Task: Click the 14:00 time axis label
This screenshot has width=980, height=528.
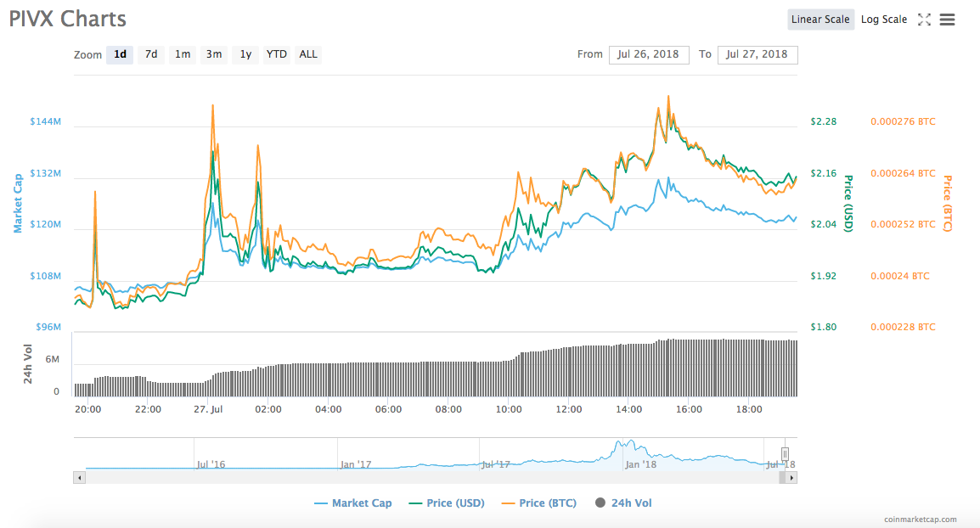Action: coord(628,409)
